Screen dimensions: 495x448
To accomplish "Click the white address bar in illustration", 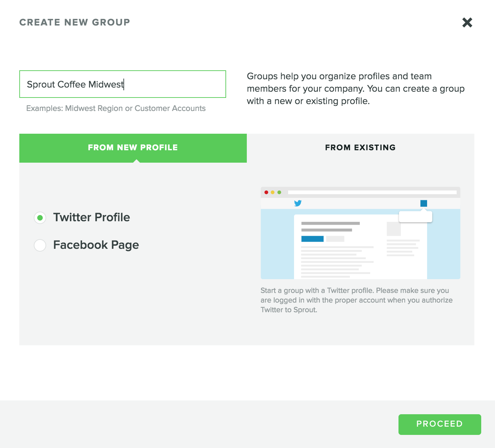I will 372,192.
